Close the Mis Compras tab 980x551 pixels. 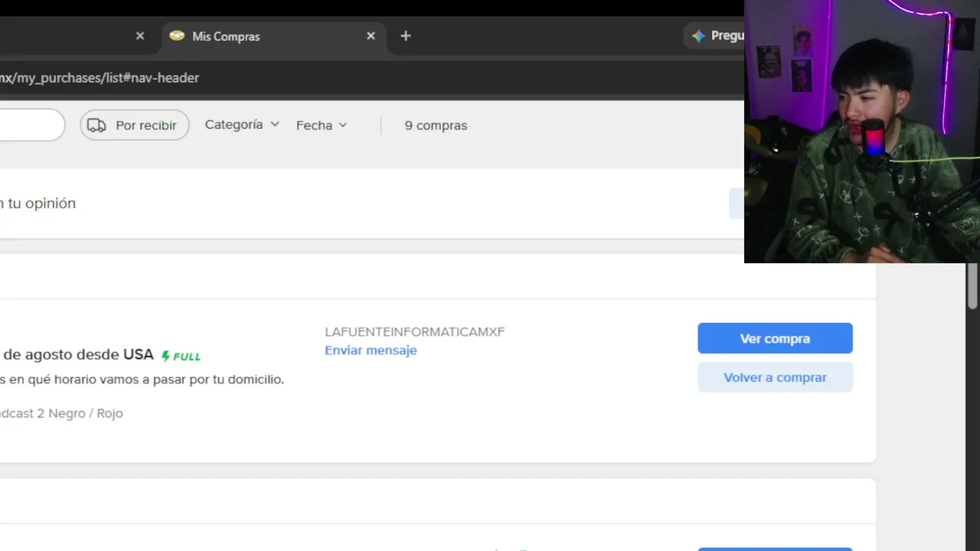pyautogui.click(x=371, y=36)
